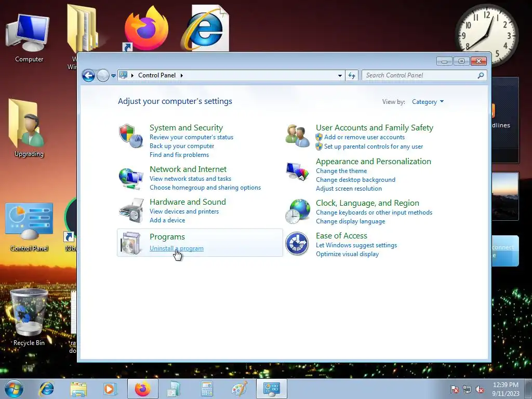The width and height of the screenshot is (532, 399).
Task: Click Set up parental controls link
Action: (374, 147)
